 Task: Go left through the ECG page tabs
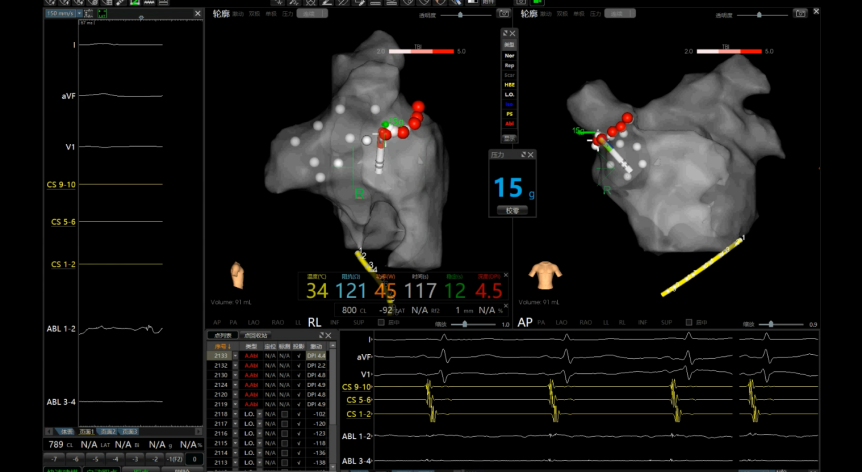[49, 431]
